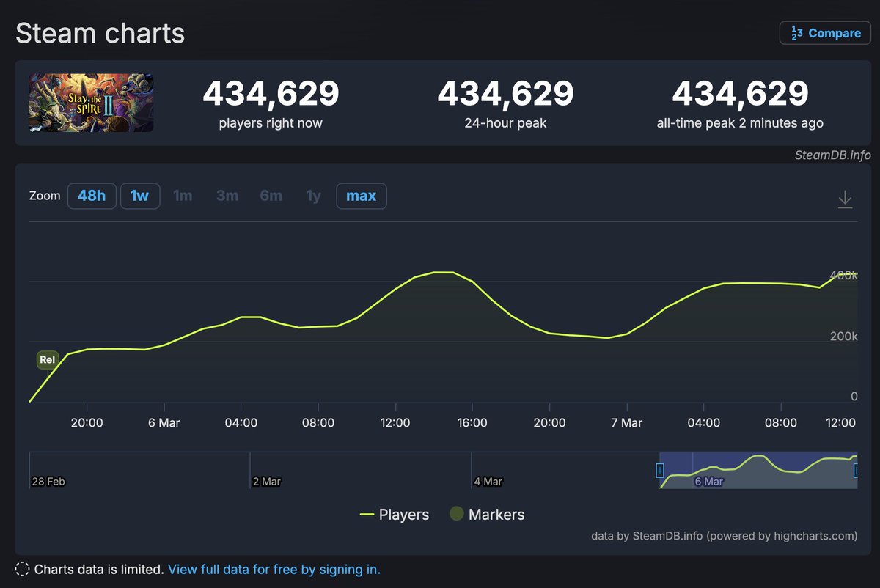Open the Slay the Spire II game thumbnail
880x588 pixels.
point(92,102)
